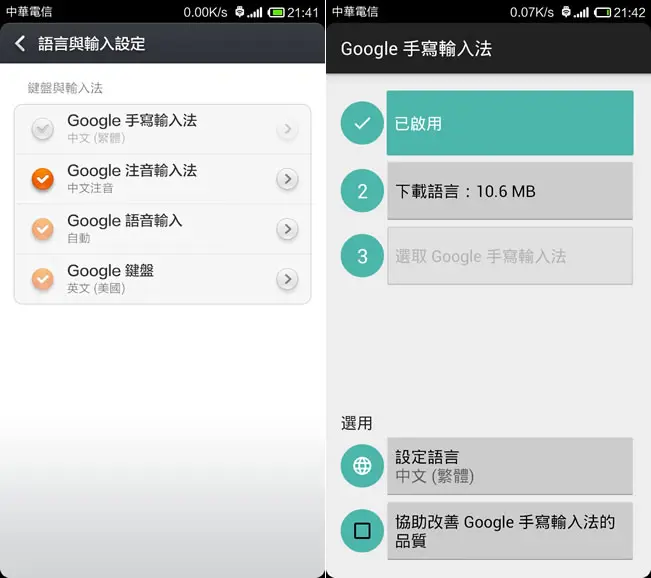
Task: Tap the step 2 circle icon
Action: point(362,191)
